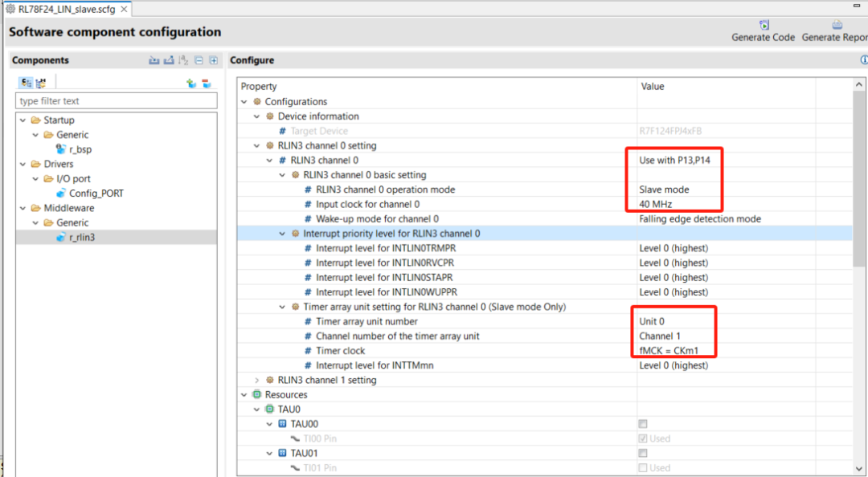Close the RL78F24_LIN_slave.scfg tab
Image resolution: width=868 pixels, height=477 pixels.
(x=125, y=9)
